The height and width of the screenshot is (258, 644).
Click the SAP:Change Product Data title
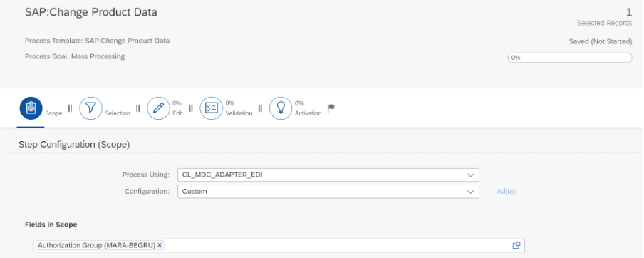click(x=90, y=12)
